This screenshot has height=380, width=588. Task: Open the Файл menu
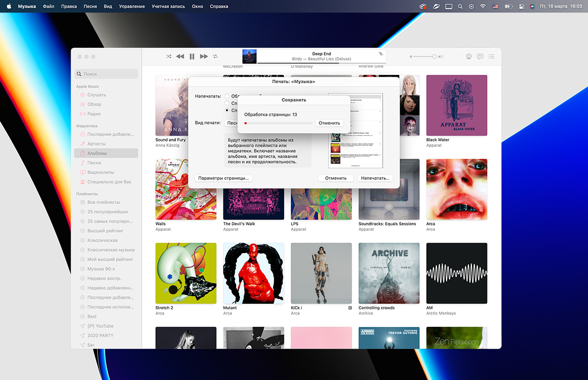pyautogui.click(x=48, y=7)
